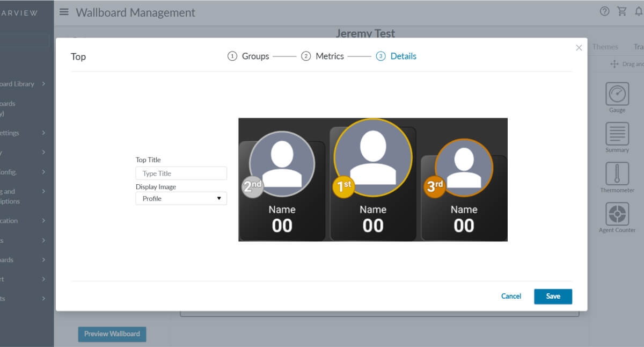
Task: Go to the Metrics wizard step
Action: pyautogui.click(x=323, y=56)
